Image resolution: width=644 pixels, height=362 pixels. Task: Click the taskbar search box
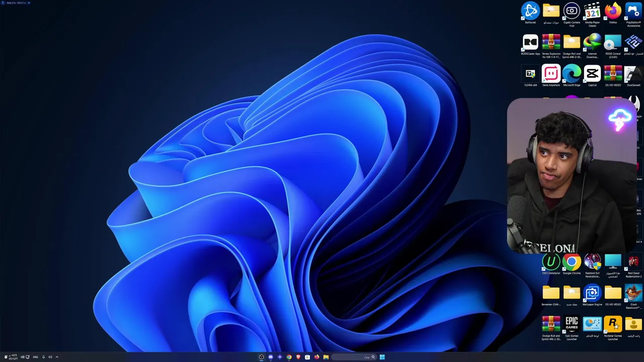pos(354,357)
